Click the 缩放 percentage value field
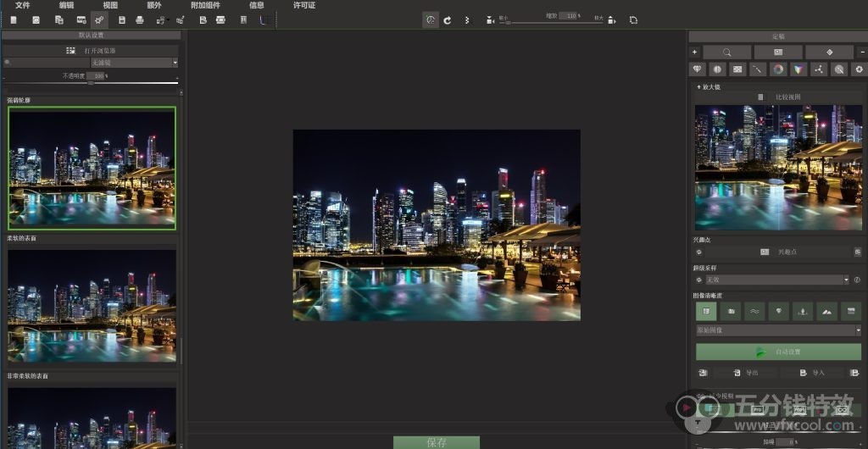Screen dimensions: 868x449 (567, 16)
